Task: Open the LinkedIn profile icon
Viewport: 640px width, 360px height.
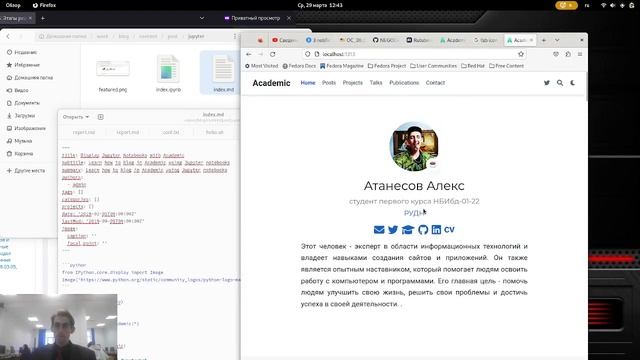Action: coord(436,230)
